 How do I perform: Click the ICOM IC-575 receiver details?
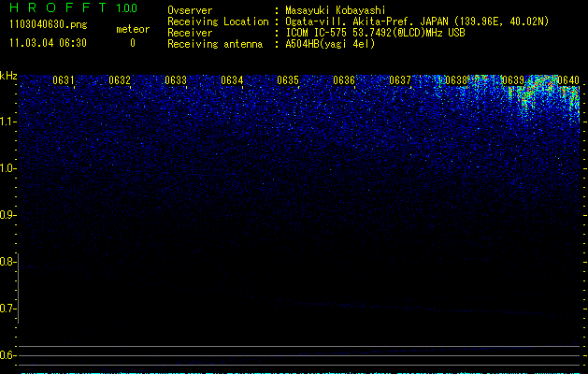coord(375,33)
